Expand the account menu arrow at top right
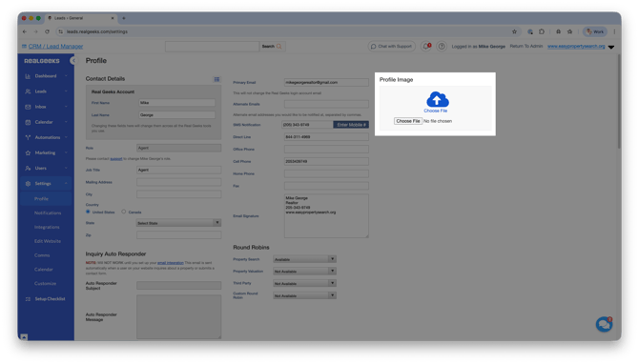This screenshot has height=364, width=639. 611,48
